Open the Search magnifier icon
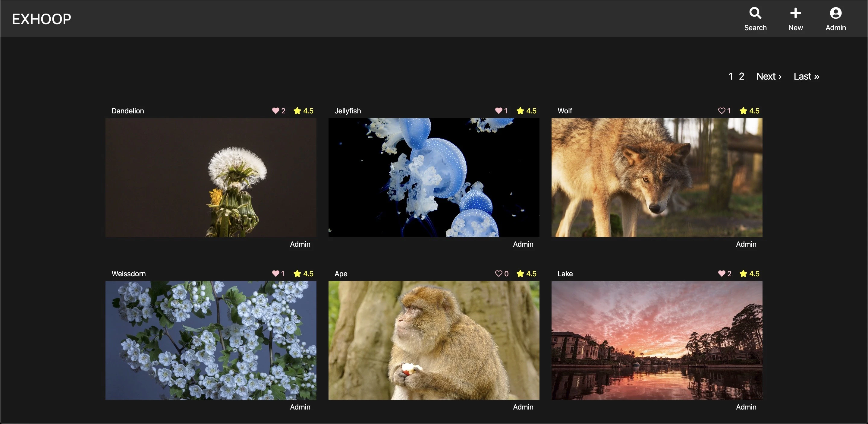Screen dimensions: 868x424 point(755,13)
